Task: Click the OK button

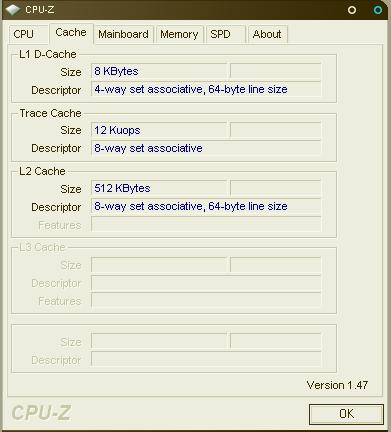Action: pyautogui.click(x=346, y=414)
